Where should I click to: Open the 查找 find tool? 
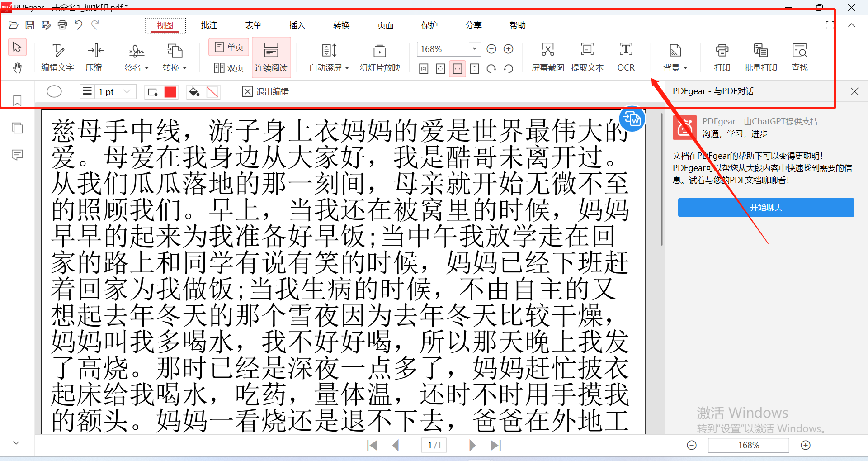tap(800, 57)
